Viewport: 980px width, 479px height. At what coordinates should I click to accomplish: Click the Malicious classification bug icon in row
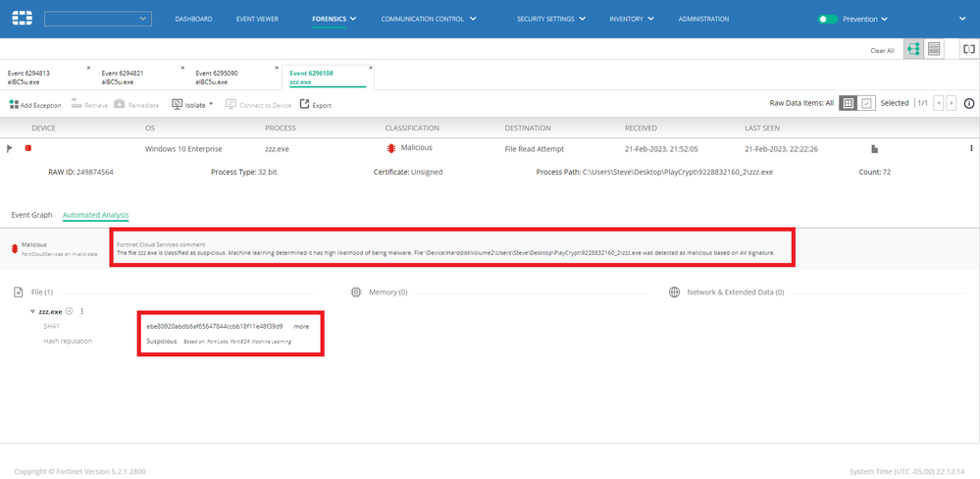point(391,149)
